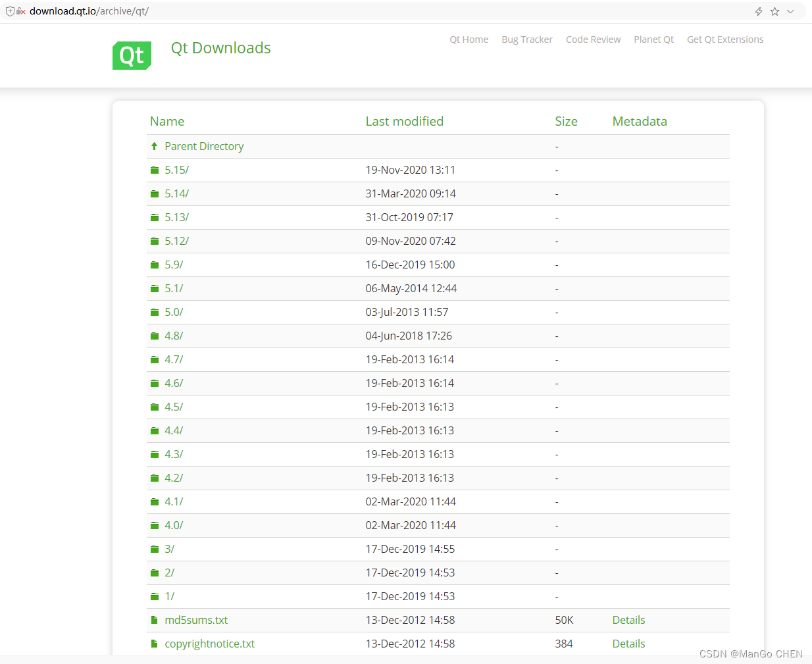Click the Last modified column header
The height and width of the screenshot is (664, 812).
pos(405,121)
